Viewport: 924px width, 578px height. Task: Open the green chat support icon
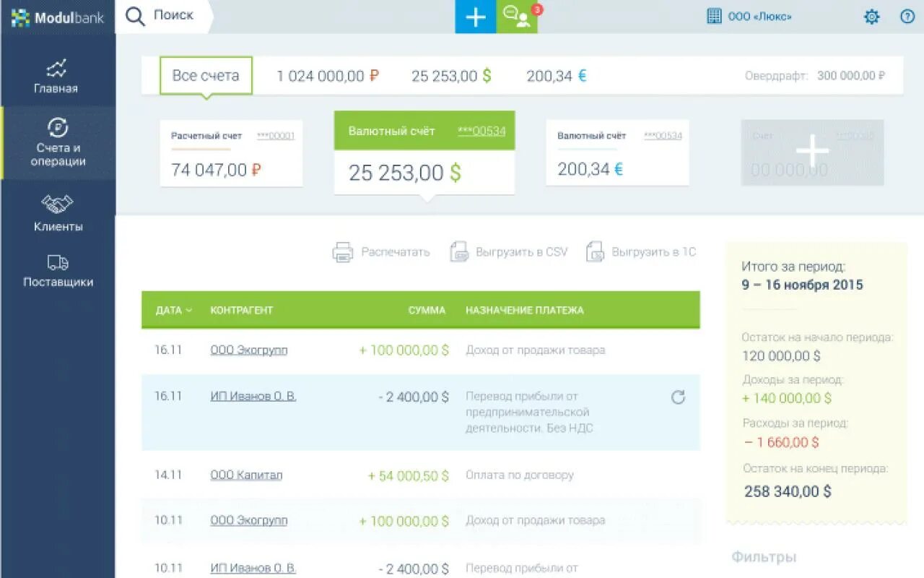tap(517, 17)
